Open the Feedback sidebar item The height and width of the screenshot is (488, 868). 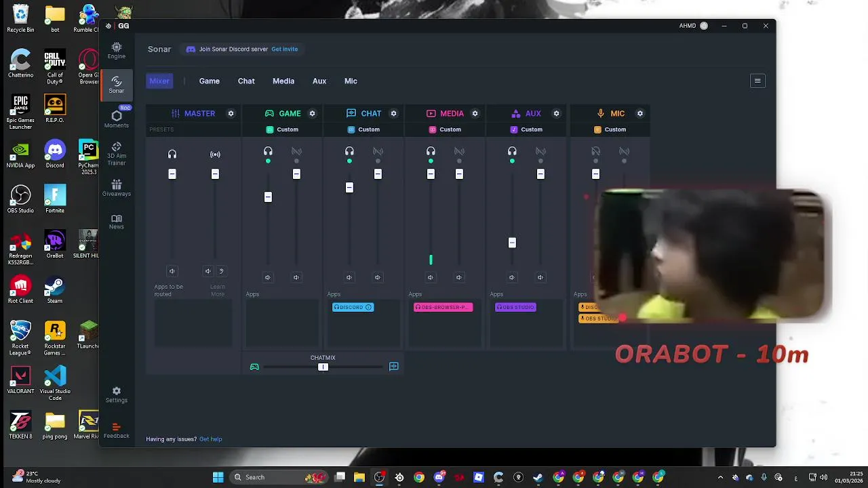point(116,430)
